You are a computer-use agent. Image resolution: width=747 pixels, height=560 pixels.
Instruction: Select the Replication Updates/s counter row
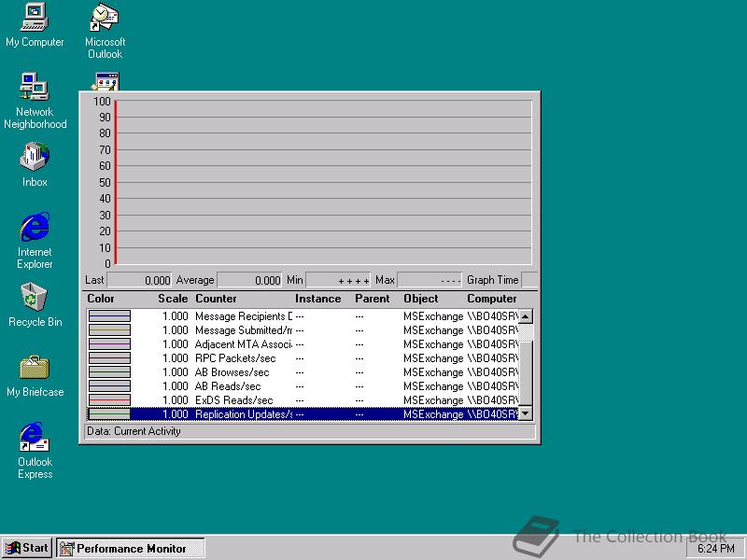pyautogui.click(x=303, y=414)
